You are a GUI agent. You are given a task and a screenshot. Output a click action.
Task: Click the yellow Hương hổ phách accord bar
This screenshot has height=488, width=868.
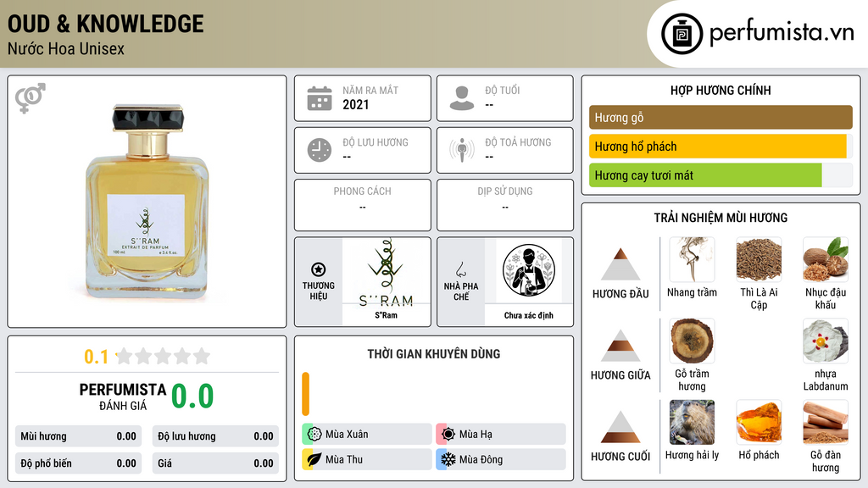(717, 146)
